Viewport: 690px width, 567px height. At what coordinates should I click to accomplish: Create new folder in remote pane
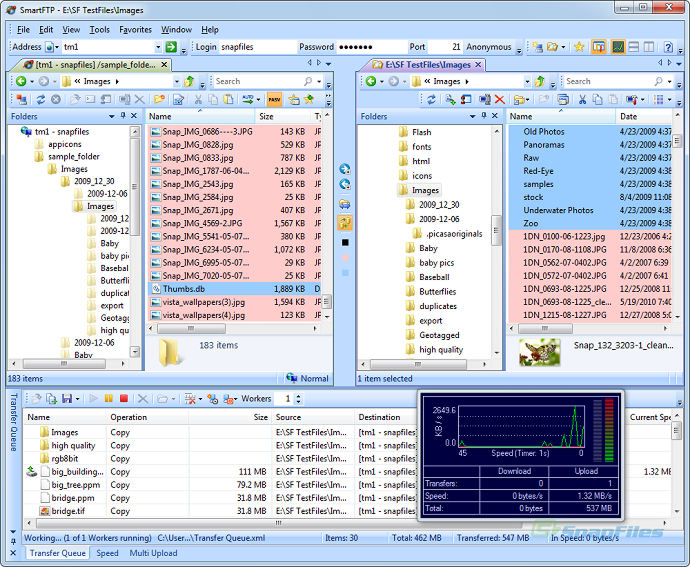coord(159,99)
